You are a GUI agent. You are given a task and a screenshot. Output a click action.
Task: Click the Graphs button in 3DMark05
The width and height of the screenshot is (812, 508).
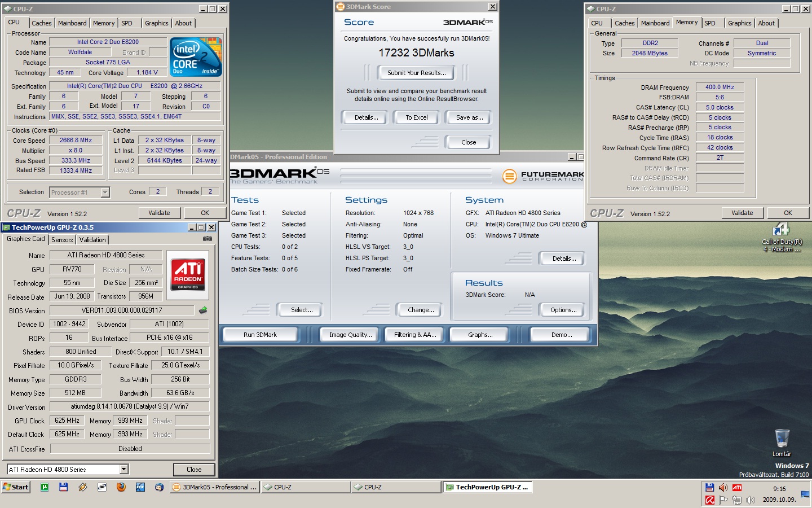(480, 335)
